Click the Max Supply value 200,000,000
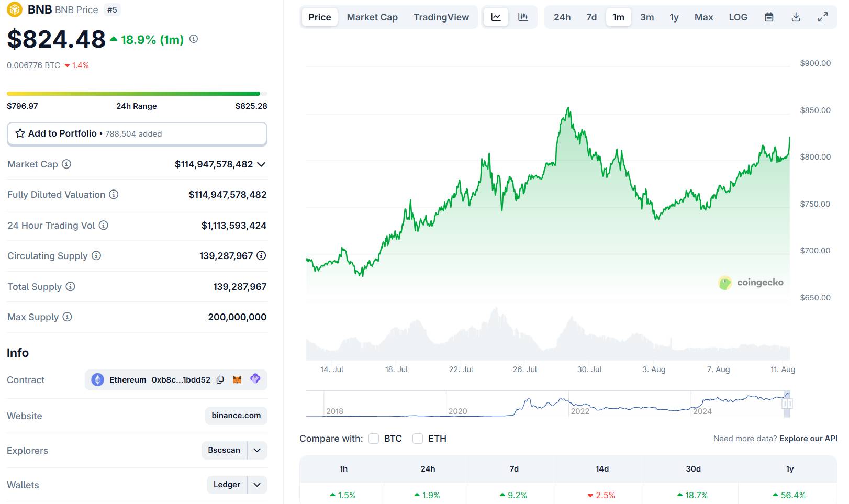The width and height of the screenshot is (849, 504). tap(237, 317)
